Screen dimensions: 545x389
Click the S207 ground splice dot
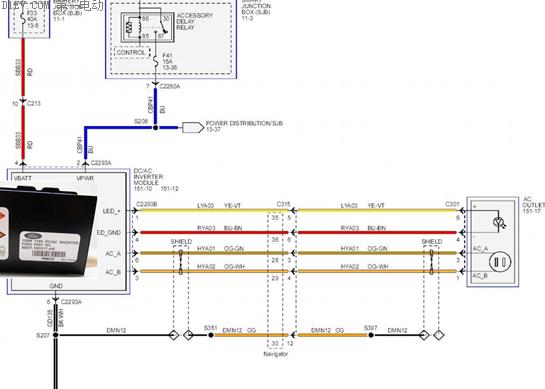[56, 335]
